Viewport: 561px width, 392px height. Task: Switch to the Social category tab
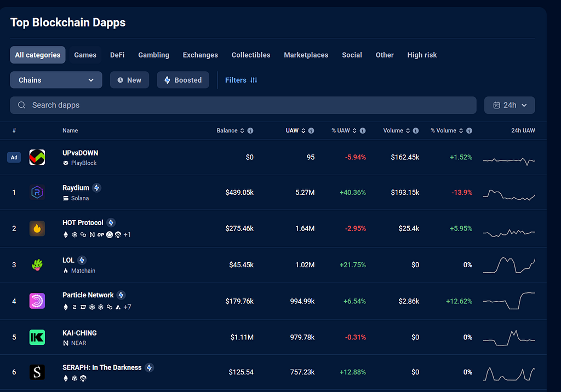352,55
